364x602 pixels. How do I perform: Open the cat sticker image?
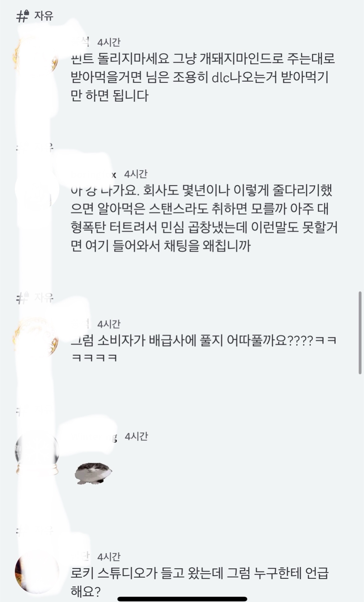tap(93, 473)
